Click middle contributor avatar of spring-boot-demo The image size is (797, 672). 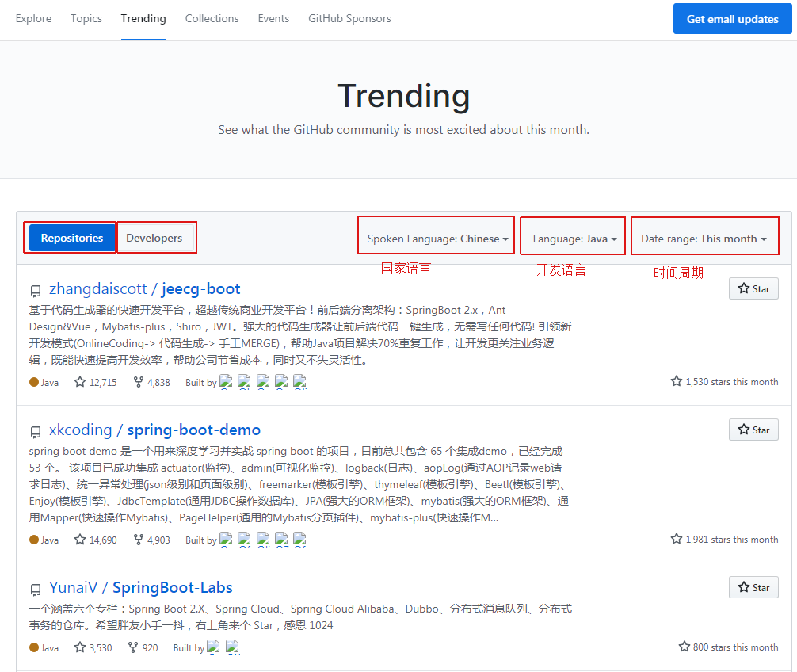(x=263, y=540)
